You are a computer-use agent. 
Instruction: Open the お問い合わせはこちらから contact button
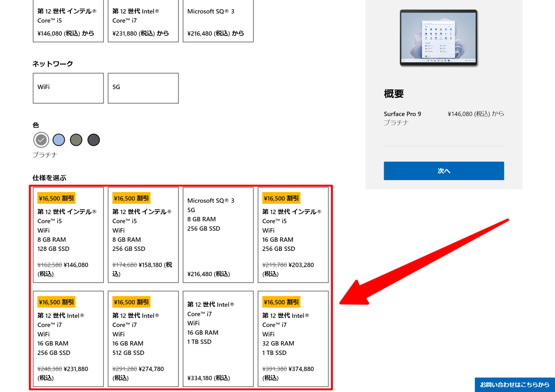point(515,385)
